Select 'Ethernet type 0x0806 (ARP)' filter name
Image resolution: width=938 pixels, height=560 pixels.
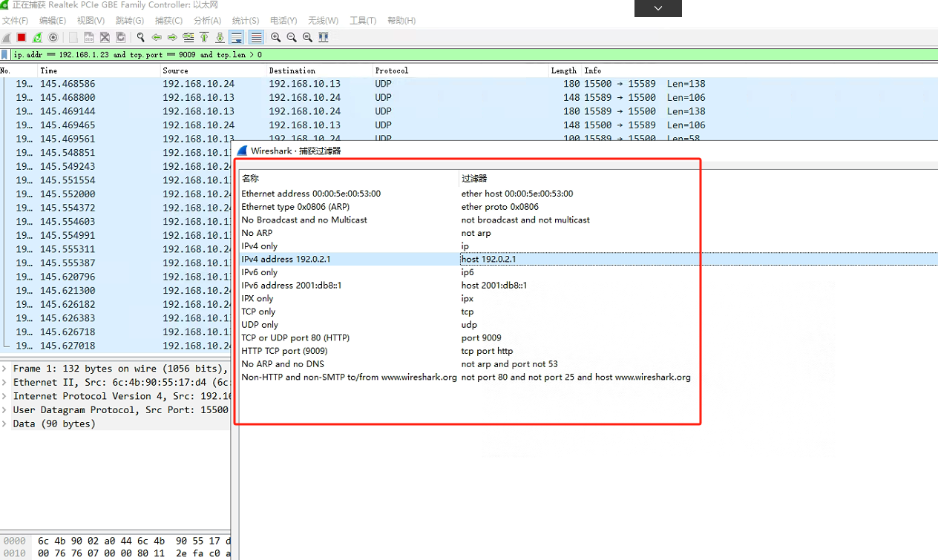click(x=295, y=207)
